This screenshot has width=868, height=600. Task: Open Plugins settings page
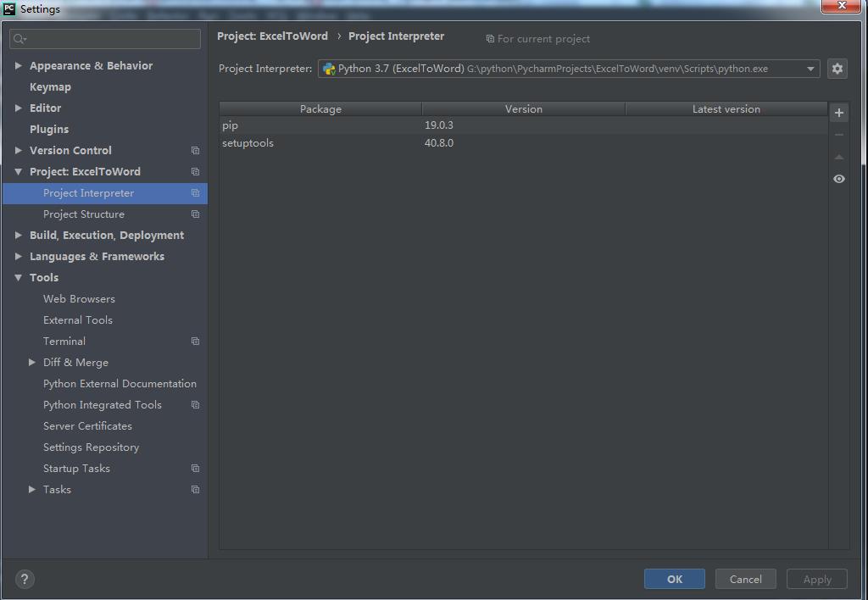(49, 129)
